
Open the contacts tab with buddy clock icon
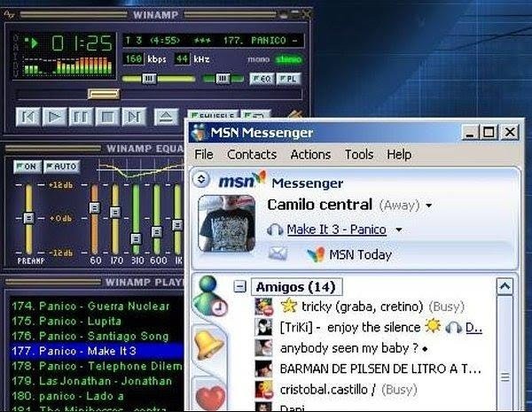tap(209, 295)
